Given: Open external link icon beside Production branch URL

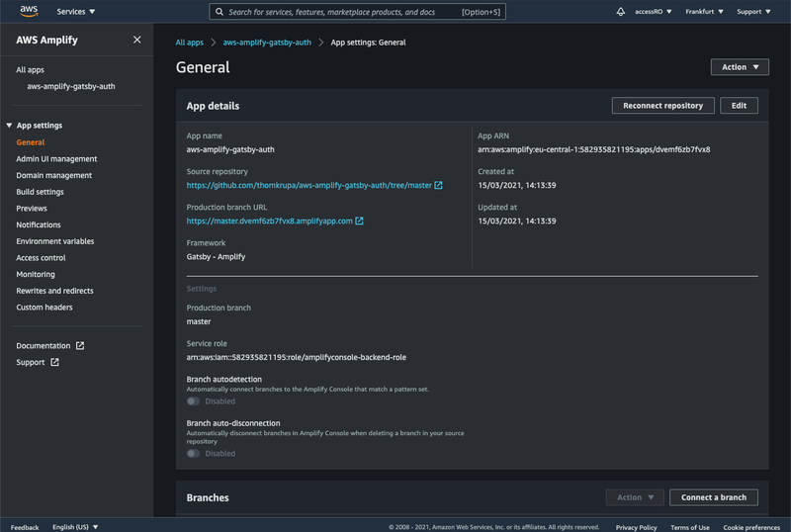Looking at the screenshot, I should 359,222.
